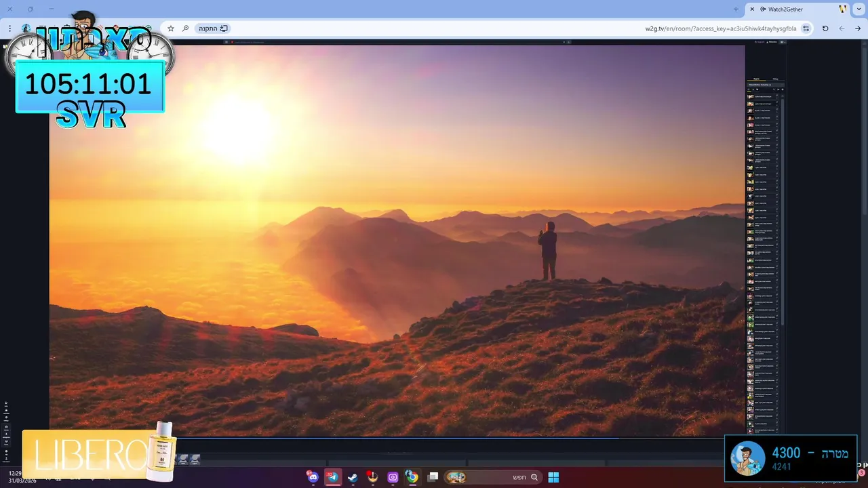Open a new browser tab

point(736,9)
